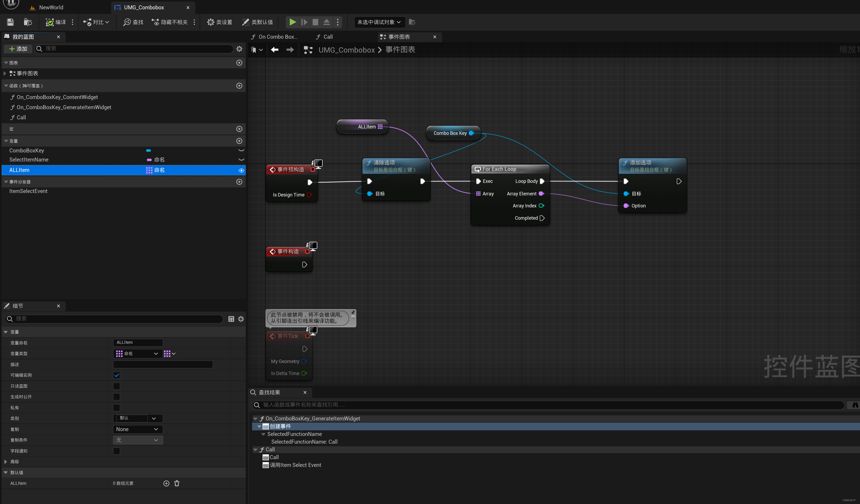The width and height of the screenshot is (860, 504).
Task: Add element to ALLItem default array
Action: tap(166, 483)
